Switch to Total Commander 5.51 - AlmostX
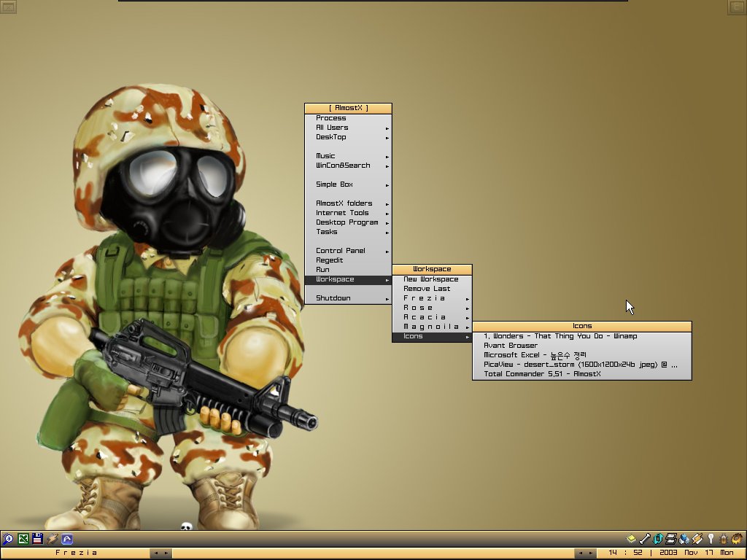The image size is (747, 560). tap(582, 374)
